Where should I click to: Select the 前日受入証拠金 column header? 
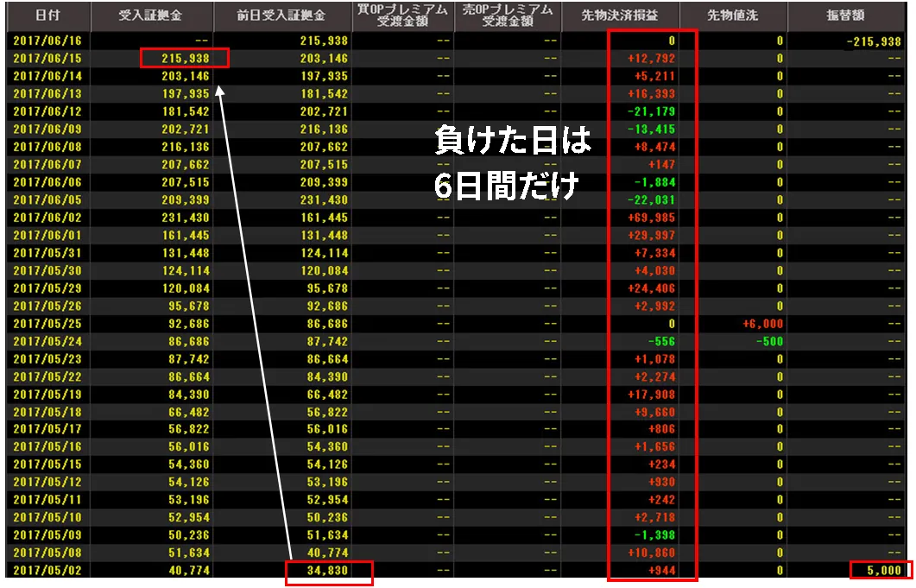tap(281, 16)
